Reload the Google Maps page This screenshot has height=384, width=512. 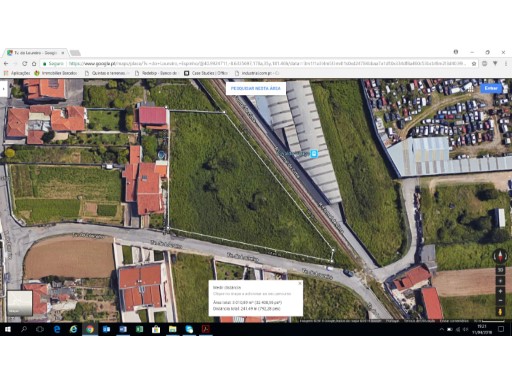pyautogui.click(x=25, y=63)
